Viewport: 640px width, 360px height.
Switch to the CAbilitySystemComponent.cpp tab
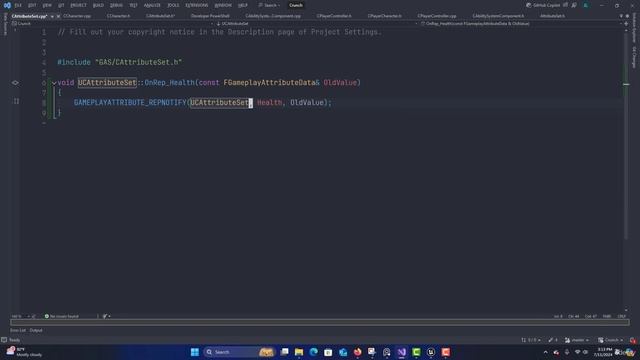point(273,16)
